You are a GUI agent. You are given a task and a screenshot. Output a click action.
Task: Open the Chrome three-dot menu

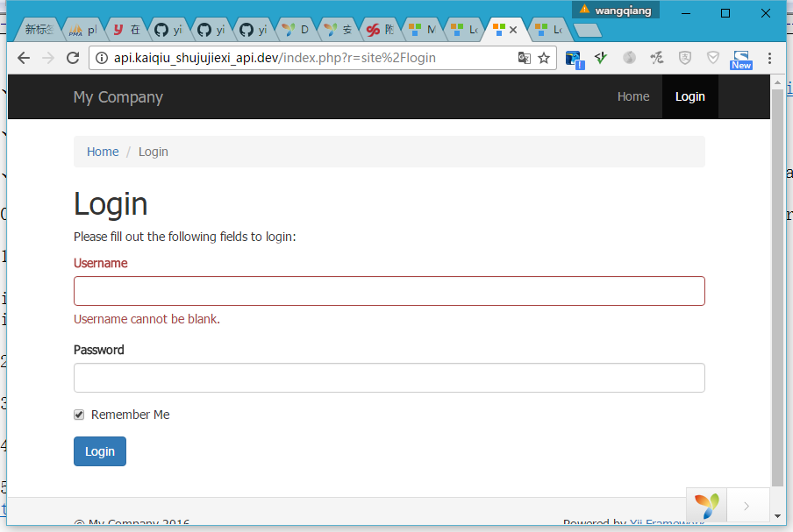(x=769, y=58)
